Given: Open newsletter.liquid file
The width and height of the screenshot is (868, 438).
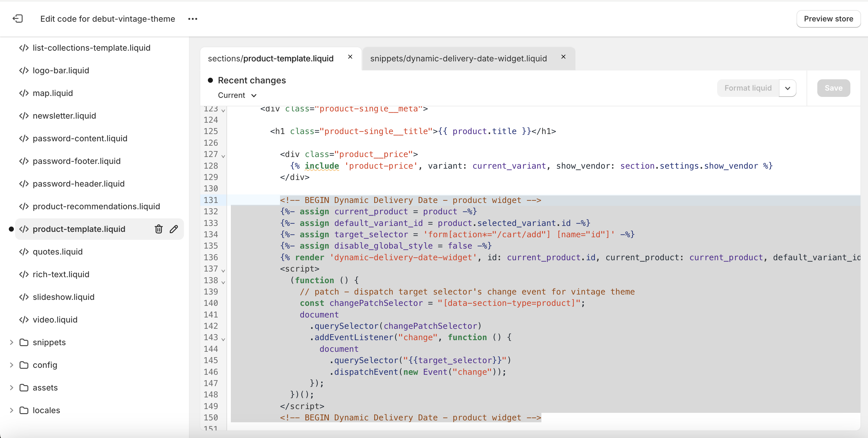Looking at the screenshot, I should point(64,116).
